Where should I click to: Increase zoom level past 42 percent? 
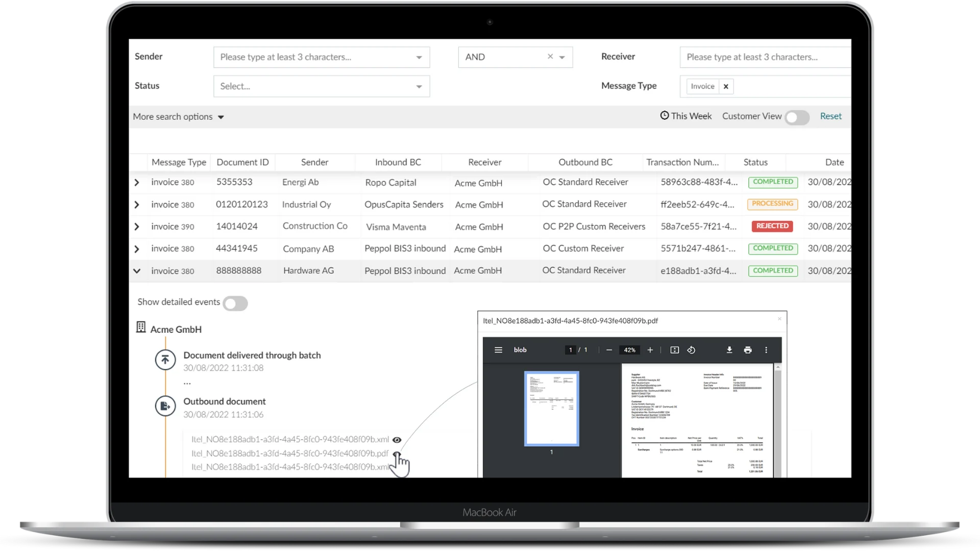pyautogui.click(x=650, y=350)
